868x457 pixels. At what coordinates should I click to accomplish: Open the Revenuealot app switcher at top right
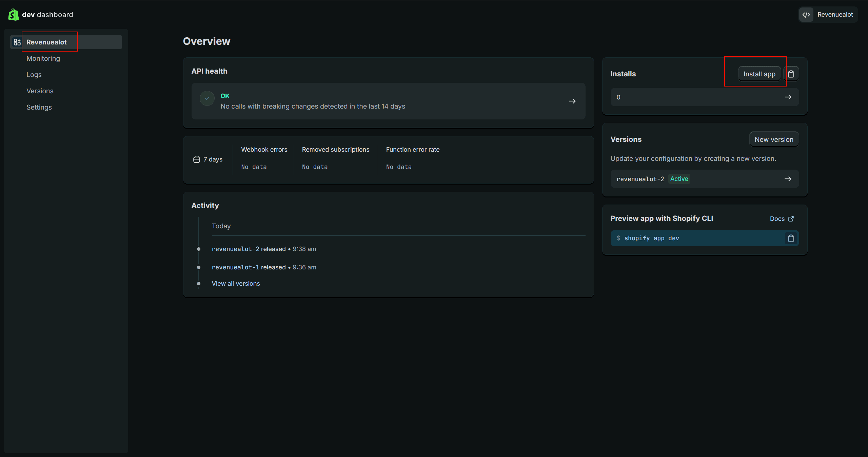coord(835,15)
